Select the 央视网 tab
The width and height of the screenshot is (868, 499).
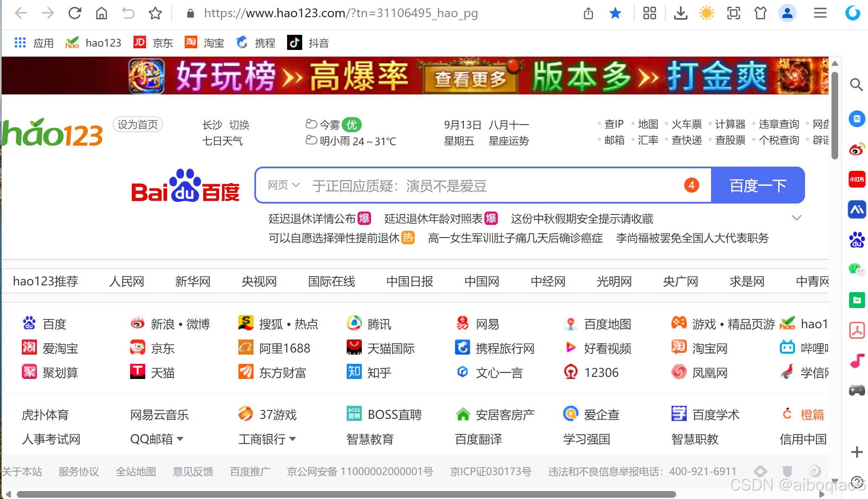point(259,281)
